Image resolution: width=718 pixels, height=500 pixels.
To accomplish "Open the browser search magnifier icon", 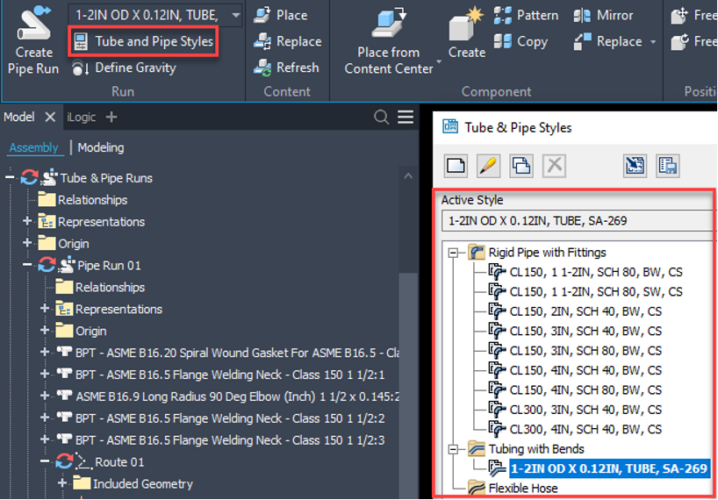I will (381, 118).
